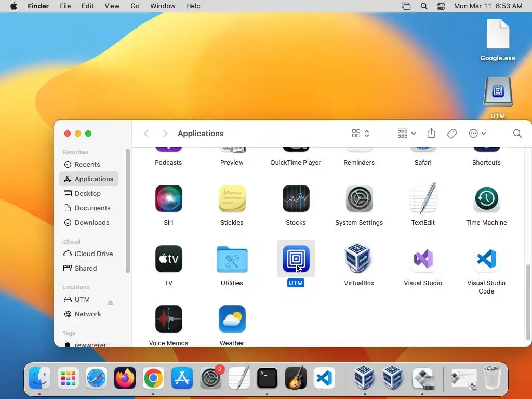Open Trash in the Dock
532x399 pixels.
[x=492, y=377]
